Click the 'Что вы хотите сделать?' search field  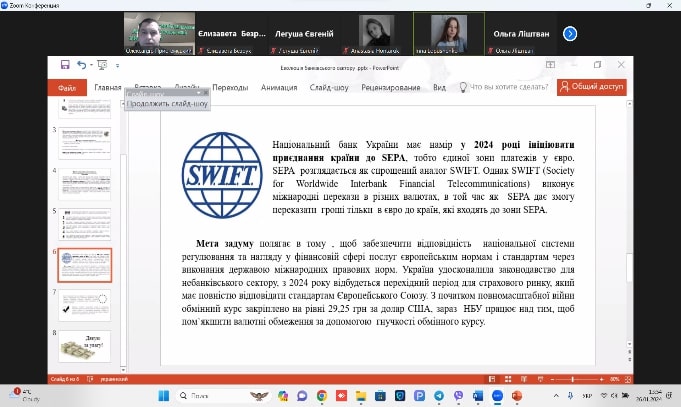tap(504, 87)
